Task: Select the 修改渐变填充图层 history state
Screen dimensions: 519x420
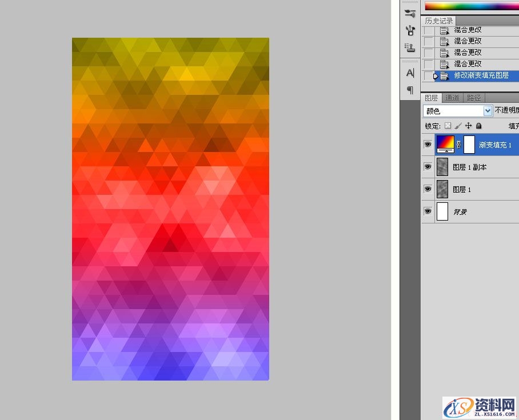Action: pyautogui.click(x=481, y=75)
